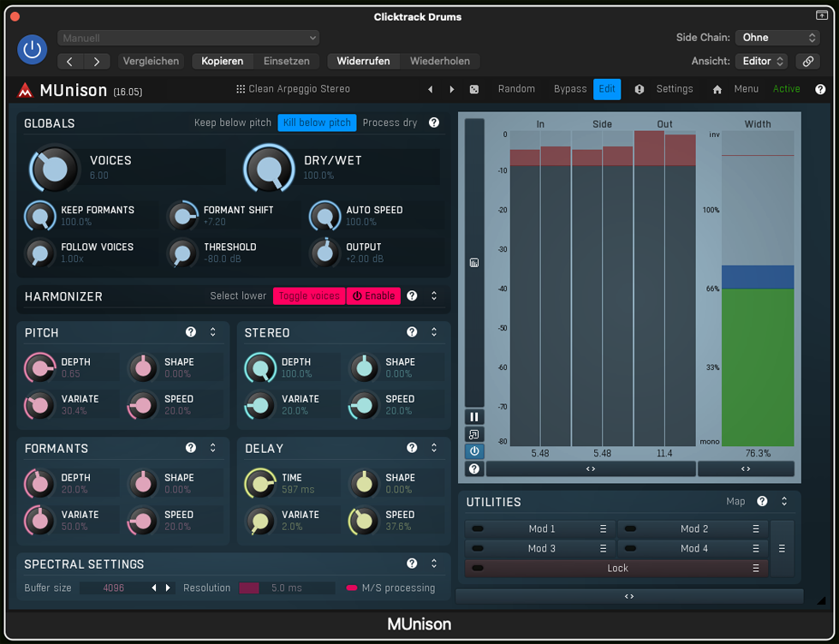Collapse the Pitch section expander arrows

(213, 332)
